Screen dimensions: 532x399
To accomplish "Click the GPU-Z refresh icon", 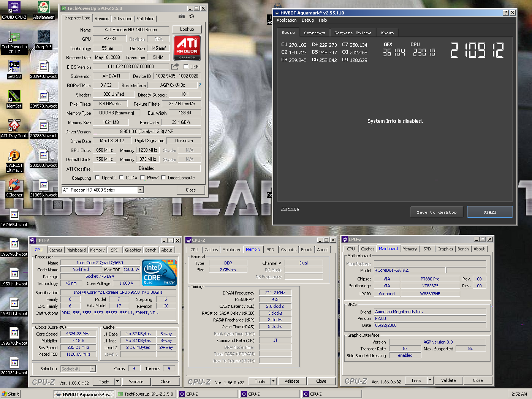I will [192, 17].
